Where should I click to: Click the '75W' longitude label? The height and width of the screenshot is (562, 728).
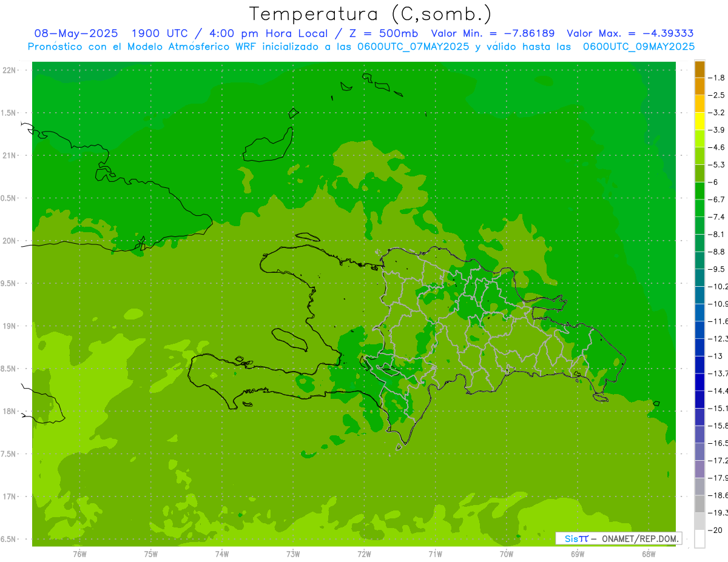click(x=151, y=554)
